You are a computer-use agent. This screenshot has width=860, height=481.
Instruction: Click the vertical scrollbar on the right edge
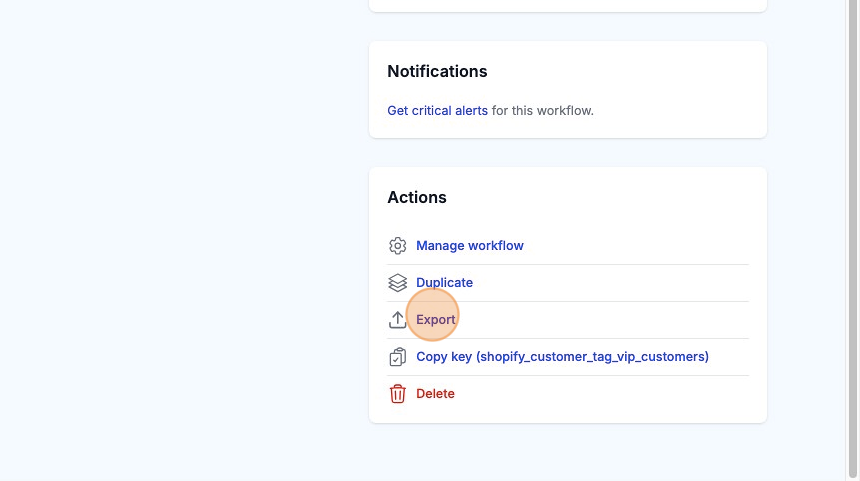click(x=853, y=240)
